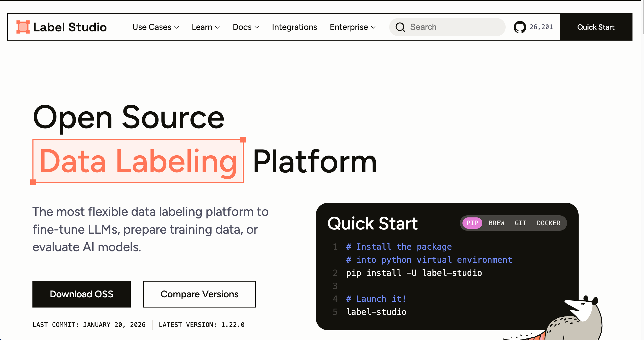Click the GitHub octocat icon
The image size is (644, 340).
point(519,27)
